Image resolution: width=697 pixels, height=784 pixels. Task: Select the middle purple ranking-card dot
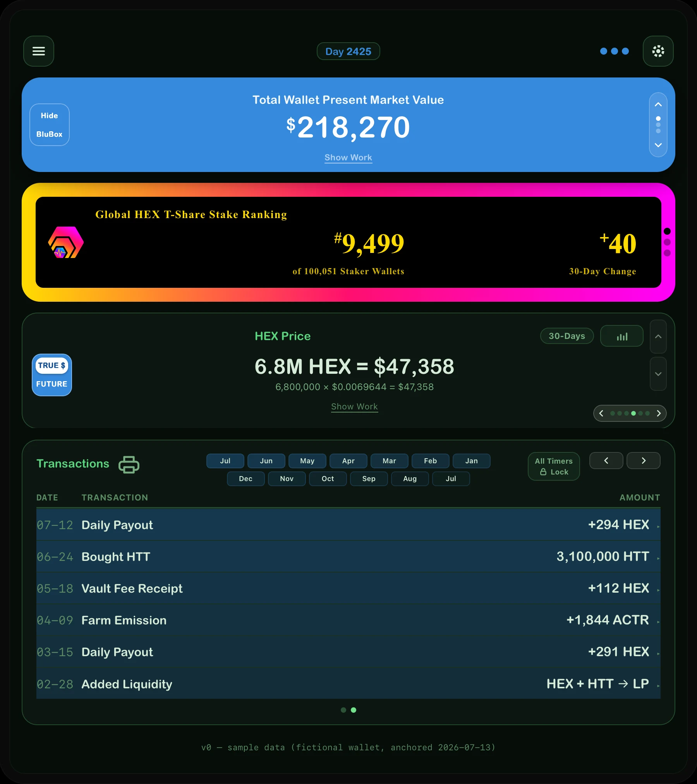[667, 242]
